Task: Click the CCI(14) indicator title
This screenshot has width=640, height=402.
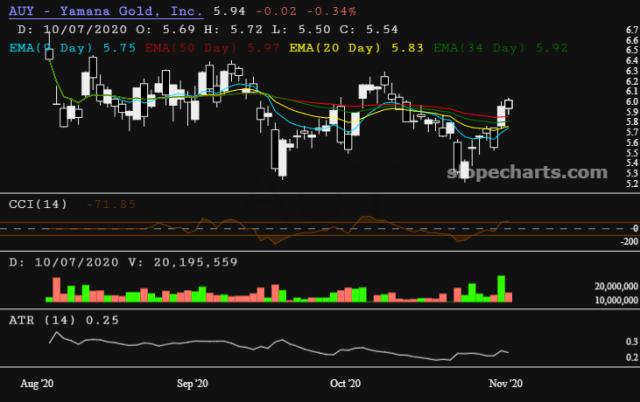Action: point(38,204)
